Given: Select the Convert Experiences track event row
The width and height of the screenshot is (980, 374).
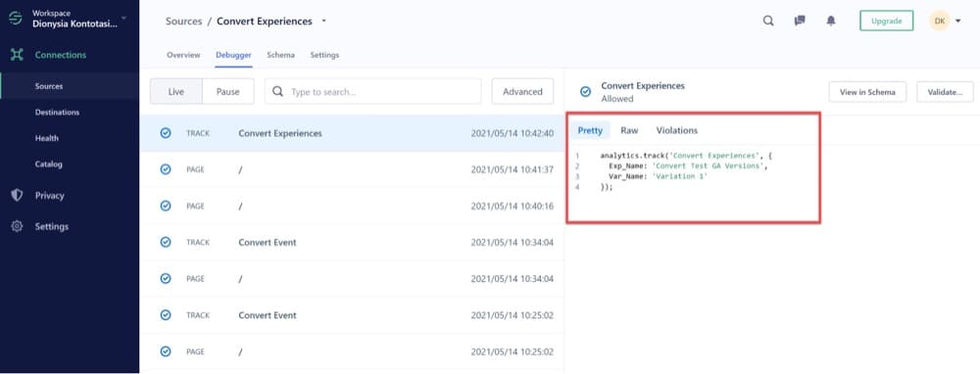Looking at the screenshot, I should point(351,133).
